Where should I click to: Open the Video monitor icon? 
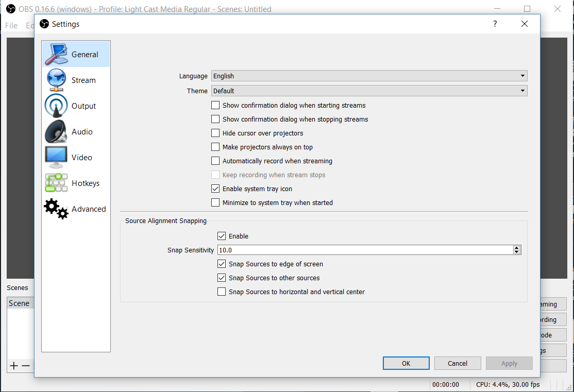click(x=56, y=157)
